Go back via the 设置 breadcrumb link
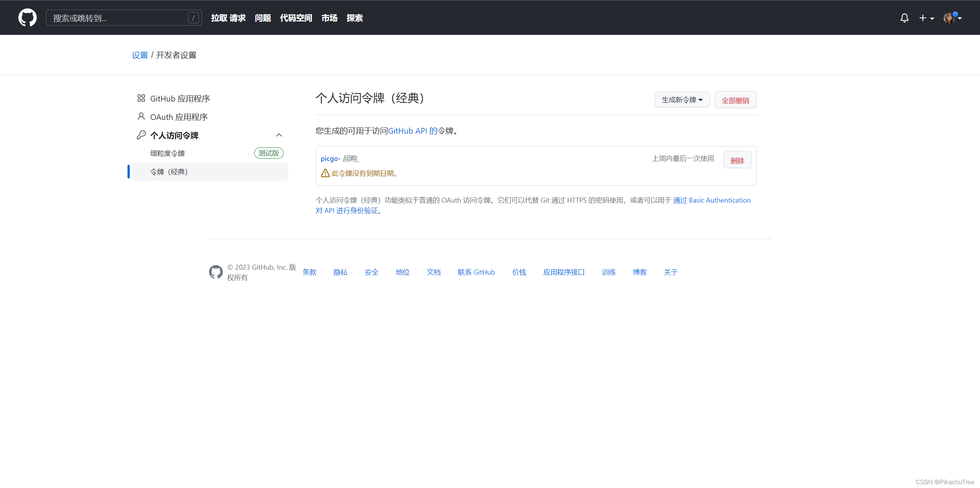Image resolution: width=980 pixels, height=488 pixels. tap(139, 55)
